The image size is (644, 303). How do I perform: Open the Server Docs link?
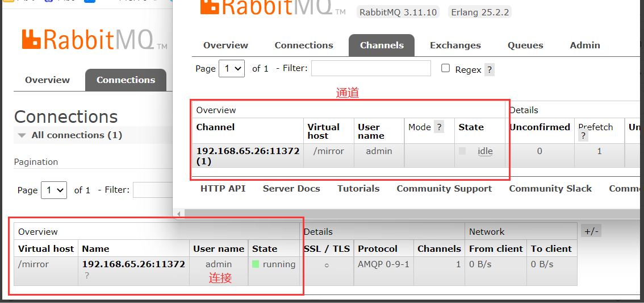tap(291, 189)
